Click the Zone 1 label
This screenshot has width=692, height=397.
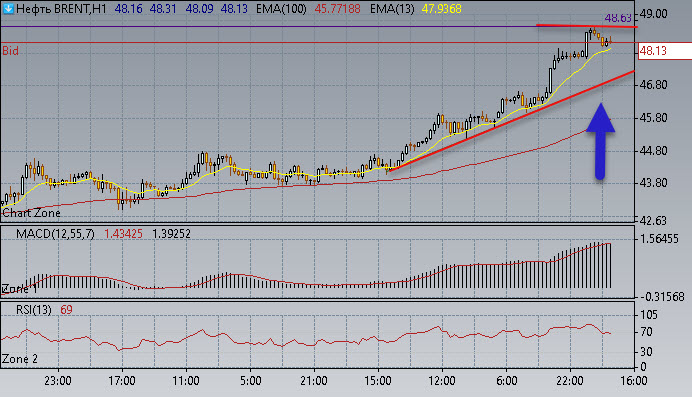coord(19,289)
